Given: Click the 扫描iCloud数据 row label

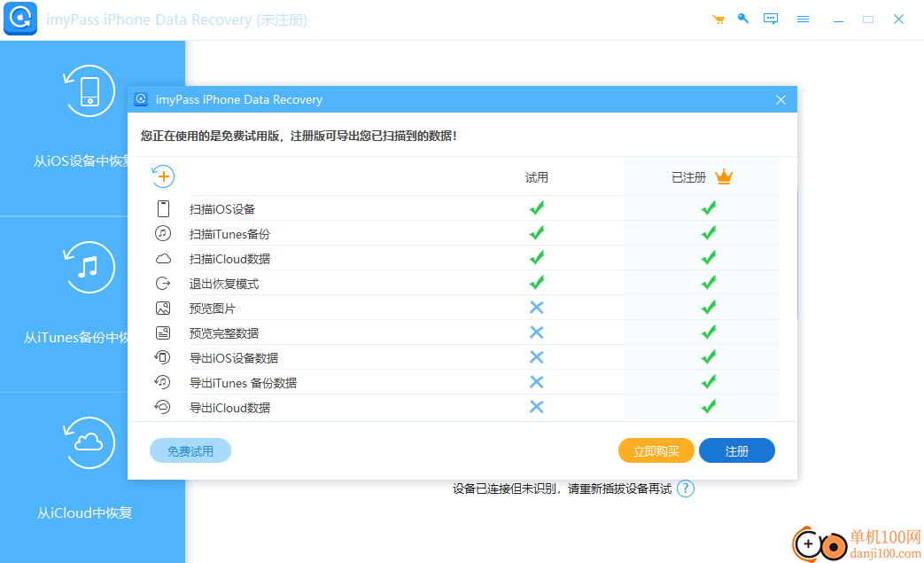Looking at the screenshot, I should (x=229, y=259).
